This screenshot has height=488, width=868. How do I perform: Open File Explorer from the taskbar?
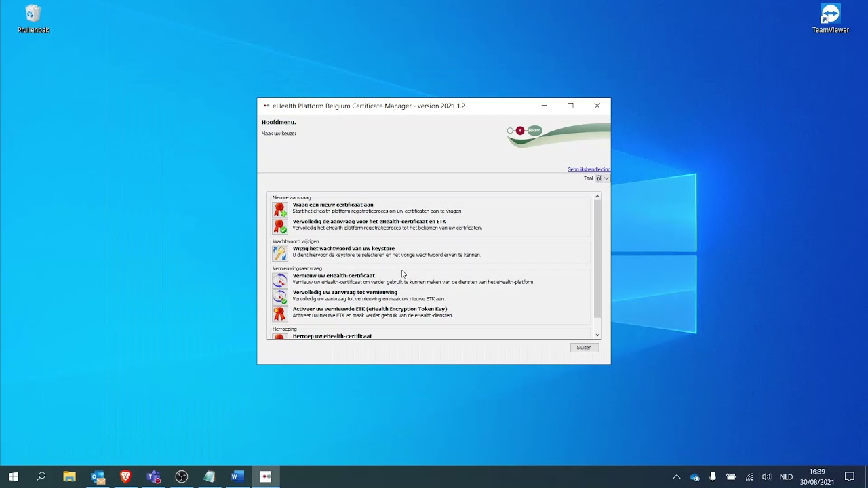[69, 476]
